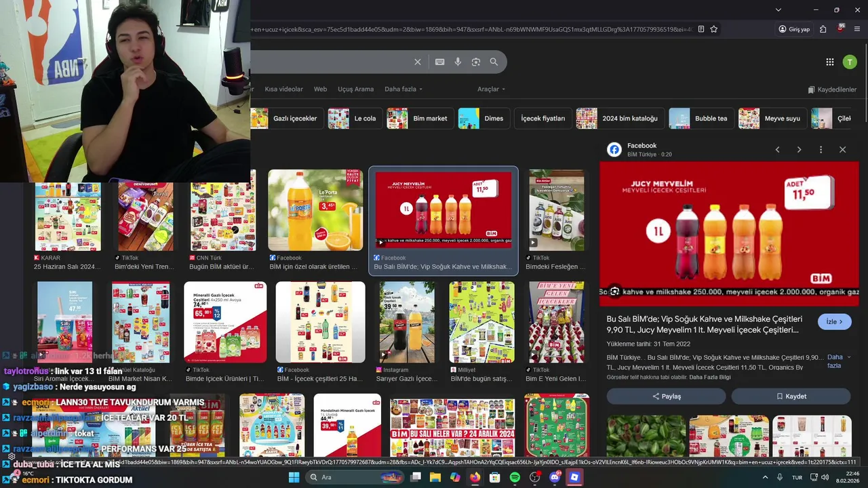Open Google Lens image search
This screenshot has height=488, width=868.
pyautogui.click(x=476, y=62)
